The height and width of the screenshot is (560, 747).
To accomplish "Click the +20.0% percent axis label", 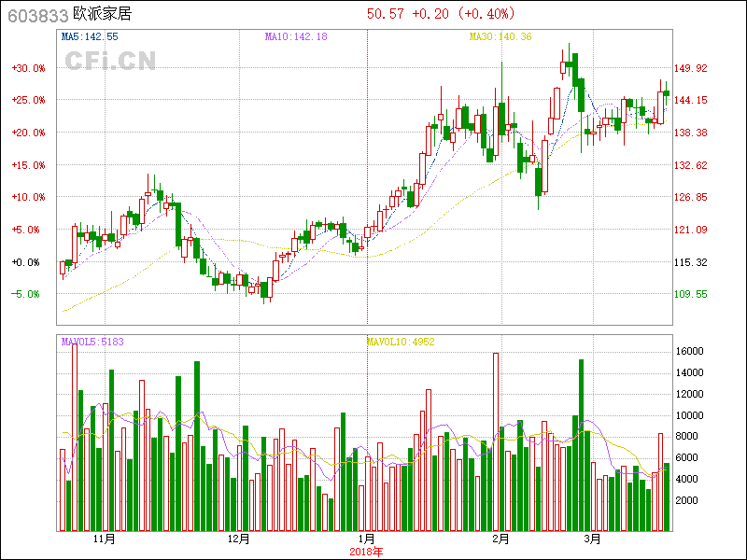I will tap(28, 133).
